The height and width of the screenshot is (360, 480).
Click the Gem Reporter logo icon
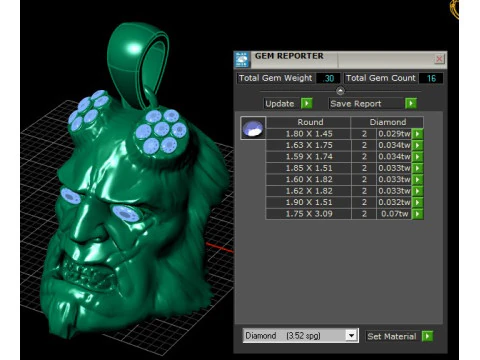click(241, 60)
